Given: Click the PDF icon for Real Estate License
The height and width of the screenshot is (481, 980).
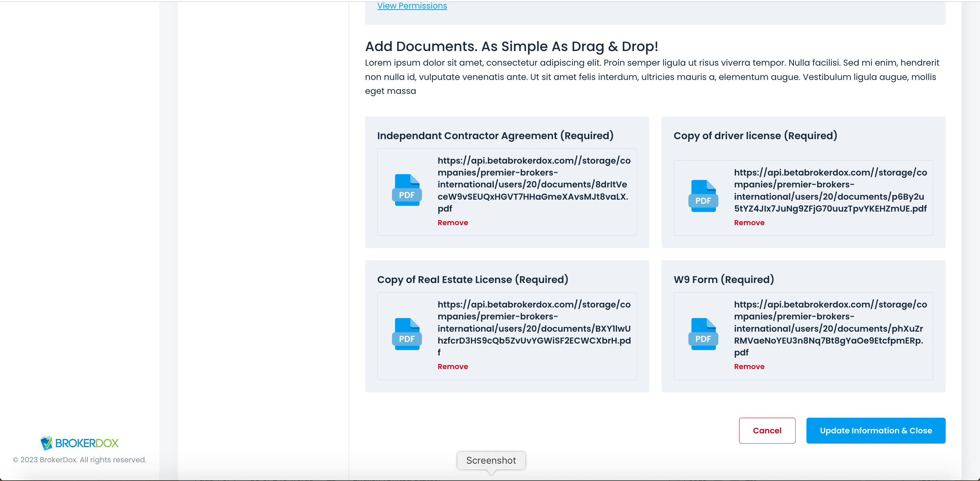Looking at the screenshot, I should pyautogui.click(x=407, y=334).
